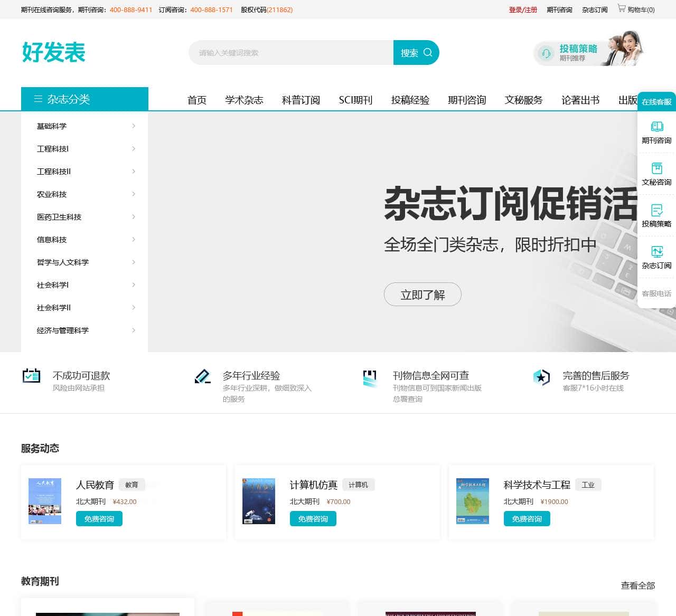The width and height of the screenshot is (676, 616).
Task: Open the 期刊咨询 book icon in sidebar
Action: click(657, 127)
